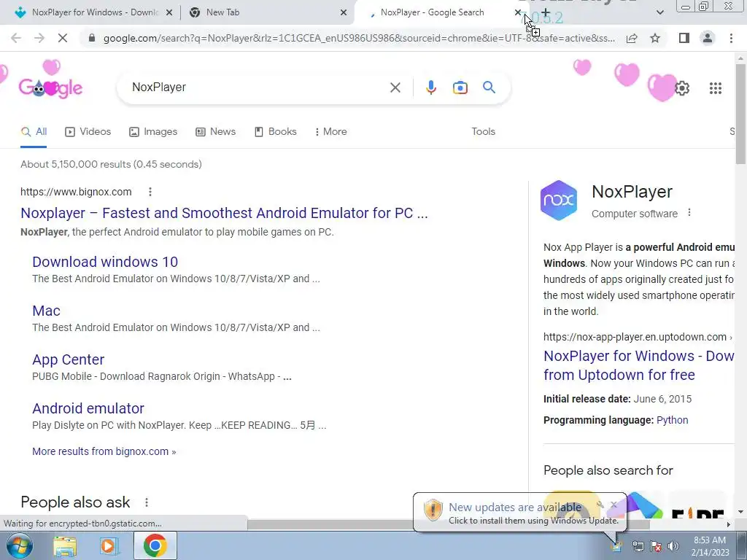
Task: Select the address bar URL
Action: coord(359,38)
